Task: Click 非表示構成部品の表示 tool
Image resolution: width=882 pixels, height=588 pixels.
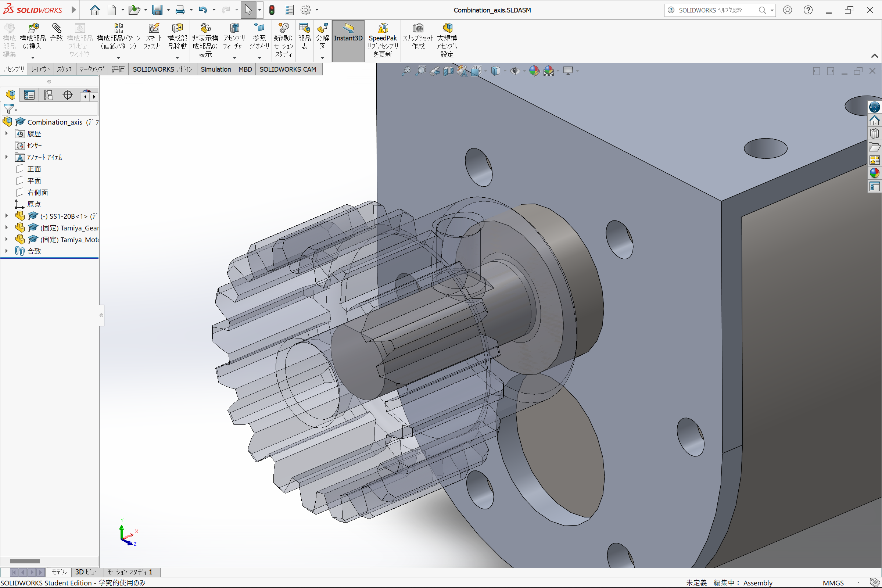Action: [205, 40]
